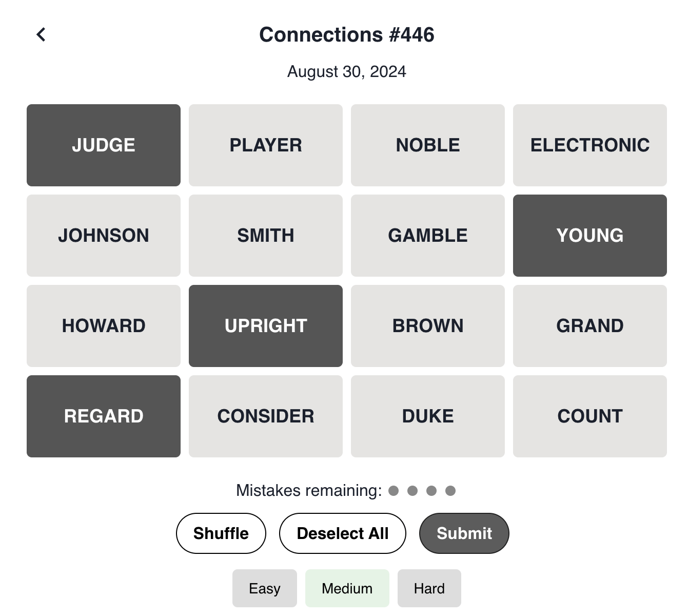688x616 pixels.
Task: Select the BROWN word tile
Action: coord(427,325)
